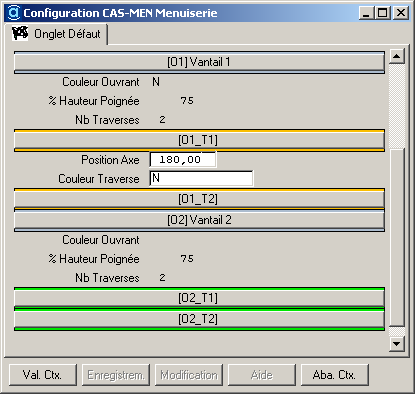
Task: Click the % Hauteur Poignée value of Vantail 1
Action: coord(187,101)
